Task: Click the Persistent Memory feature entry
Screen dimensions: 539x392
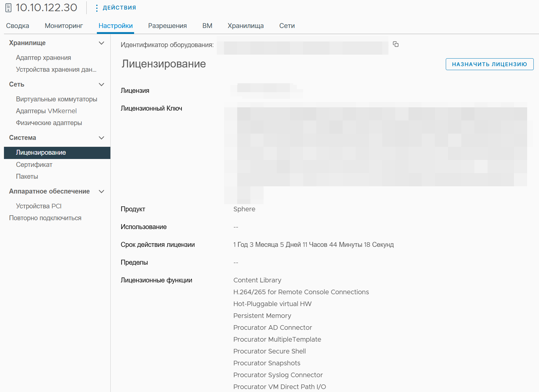Action: (x=262, y=316)
